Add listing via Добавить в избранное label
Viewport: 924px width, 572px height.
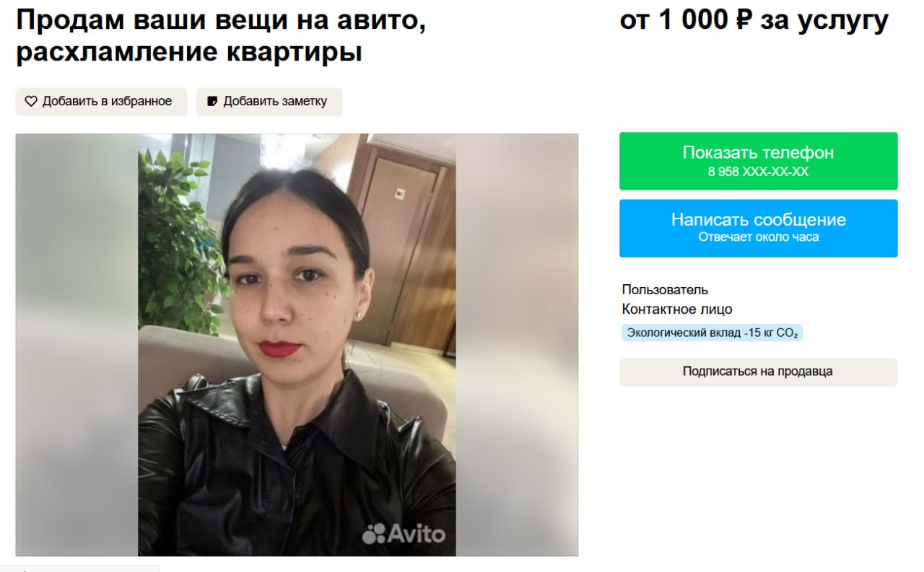click(107, 102)
